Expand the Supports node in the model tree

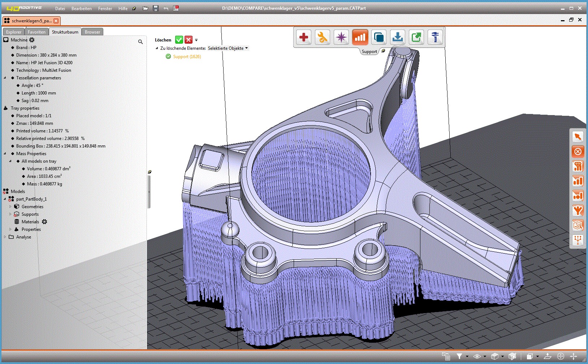tap(10, 214)
